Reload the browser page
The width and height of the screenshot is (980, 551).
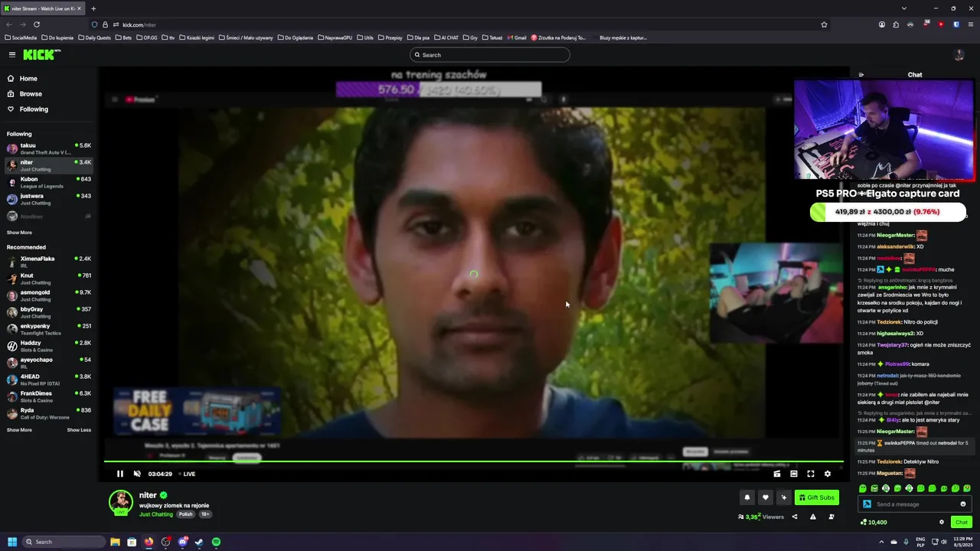coord(36,24)
